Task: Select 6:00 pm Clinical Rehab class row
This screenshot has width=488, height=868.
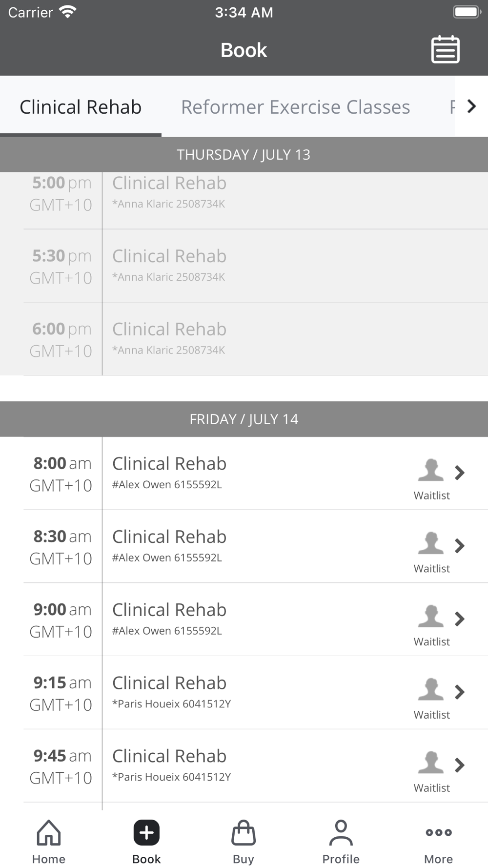Action: pos(244,339)
